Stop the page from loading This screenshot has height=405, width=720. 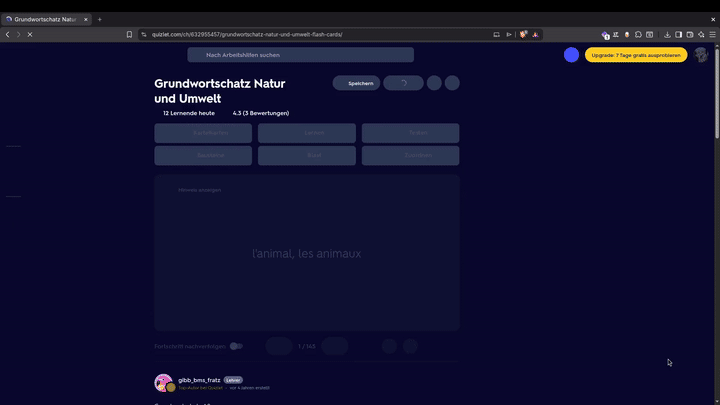coord(30,34)
